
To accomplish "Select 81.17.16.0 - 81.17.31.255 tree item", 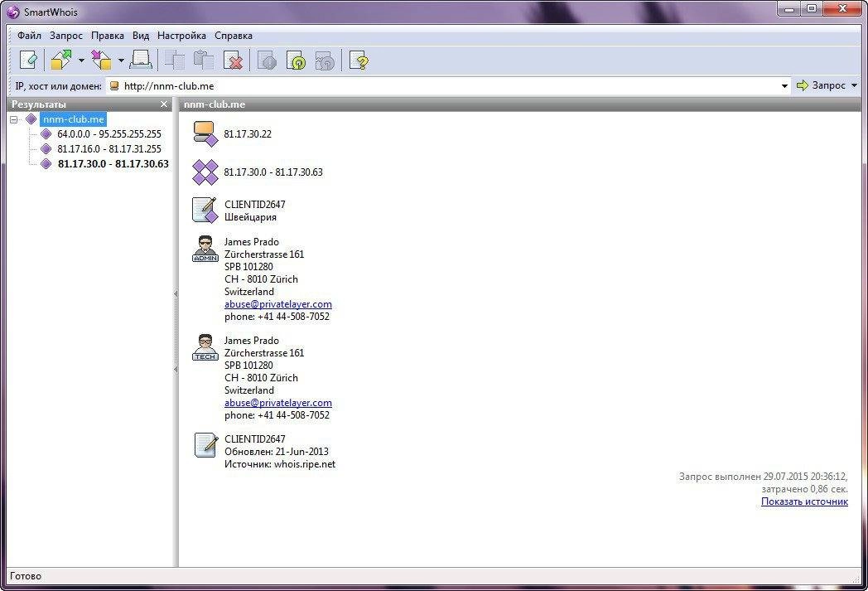I will 109,149.
